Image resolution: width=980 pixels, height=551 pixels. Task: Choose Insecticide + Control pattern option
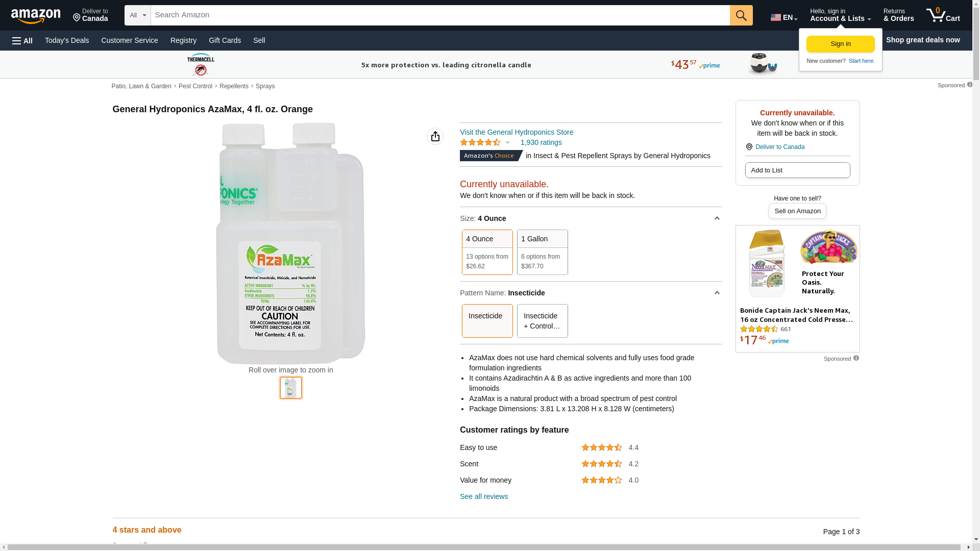542,321
